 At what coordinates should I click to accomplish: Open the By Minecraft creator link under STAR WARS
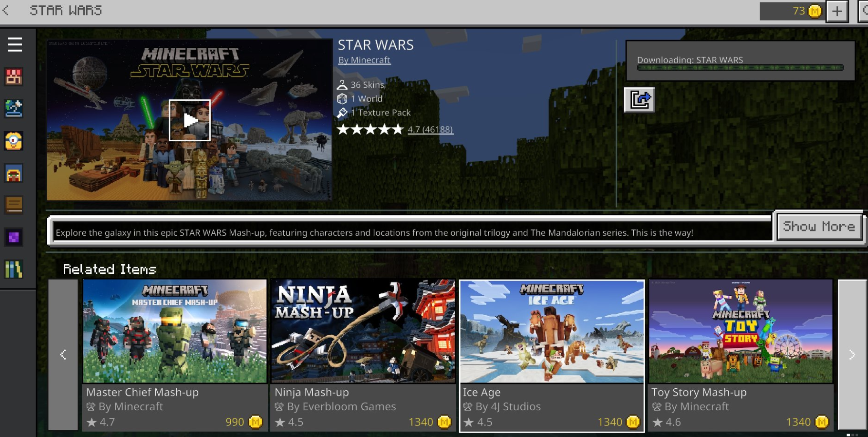[x=364, y=60]
